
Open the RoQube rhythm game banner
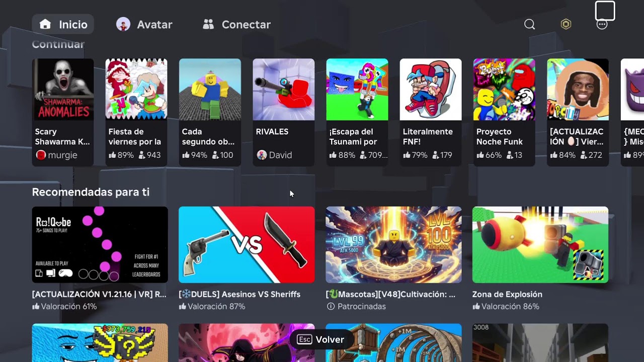pyautogui.click(x=100, y=245)
